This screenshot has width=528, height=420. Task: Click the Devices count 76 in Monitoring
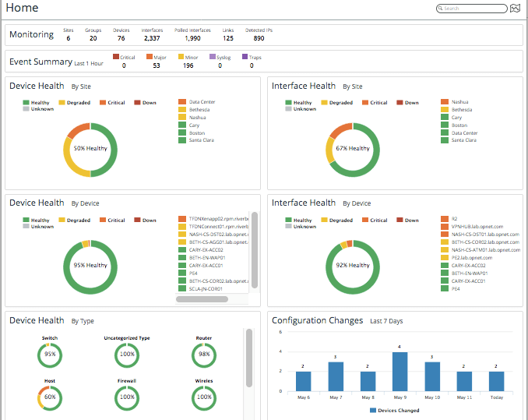pyautogui.click(x=121, y=38)
